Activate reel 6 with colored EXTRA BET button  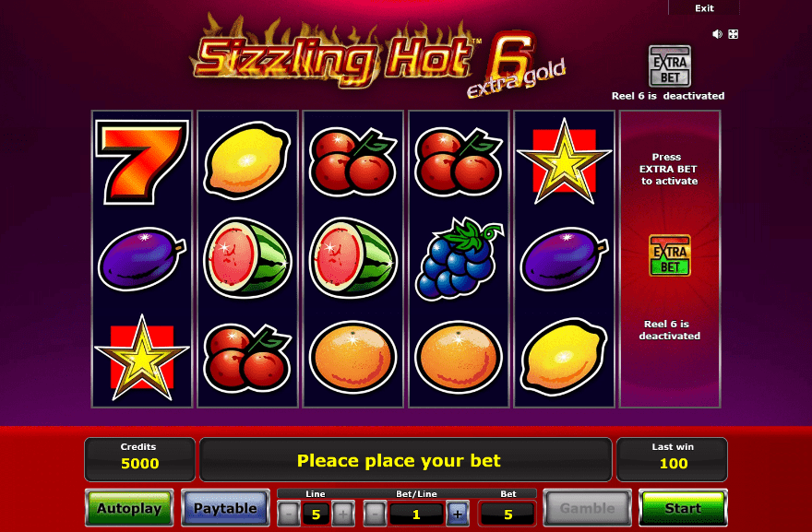tap(670, 255)
